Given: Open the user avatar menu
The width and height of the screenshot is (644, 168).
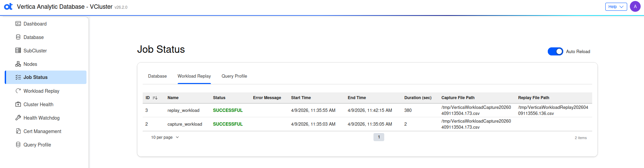Looking at the screenshot, I should 635,6.
